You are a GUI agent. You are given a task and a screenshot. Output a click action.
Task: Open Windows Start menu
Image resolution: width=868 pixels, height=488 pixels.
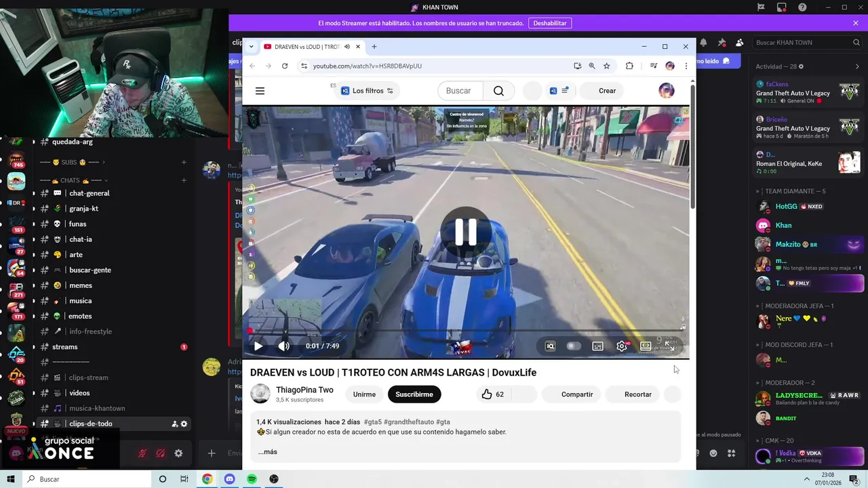coord(11,479)
